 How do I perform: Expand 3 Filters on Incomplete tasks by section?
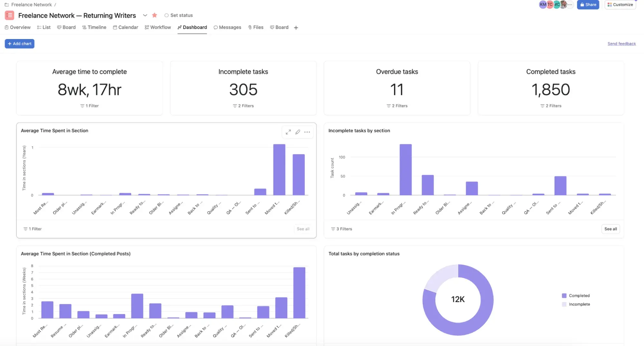[341, 229]
